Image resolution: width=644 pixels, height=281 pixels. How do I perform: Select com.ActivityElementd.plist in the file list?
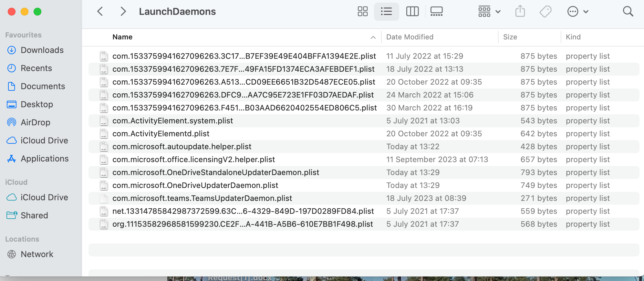click(x=161, y=133)
